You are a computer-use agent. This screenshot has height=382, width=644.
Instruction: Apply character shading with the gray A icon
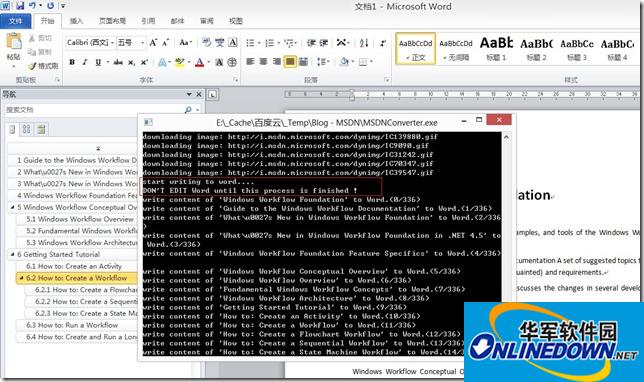(219, 62)
